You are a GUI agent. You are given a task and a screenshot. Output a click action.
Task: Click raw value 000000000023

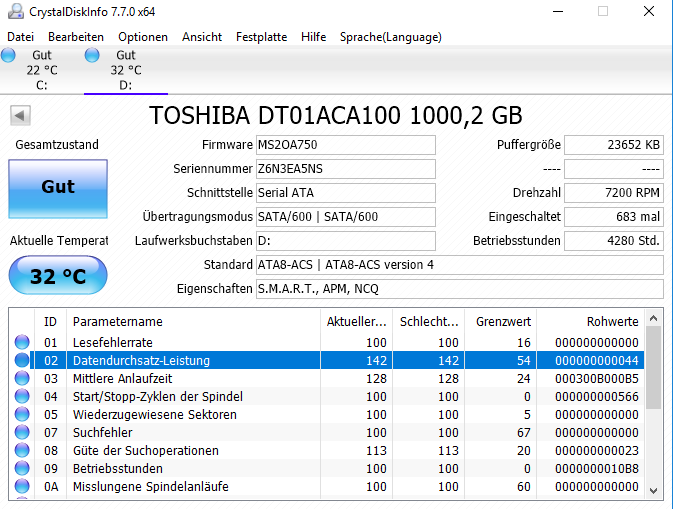tap(597, 451)
